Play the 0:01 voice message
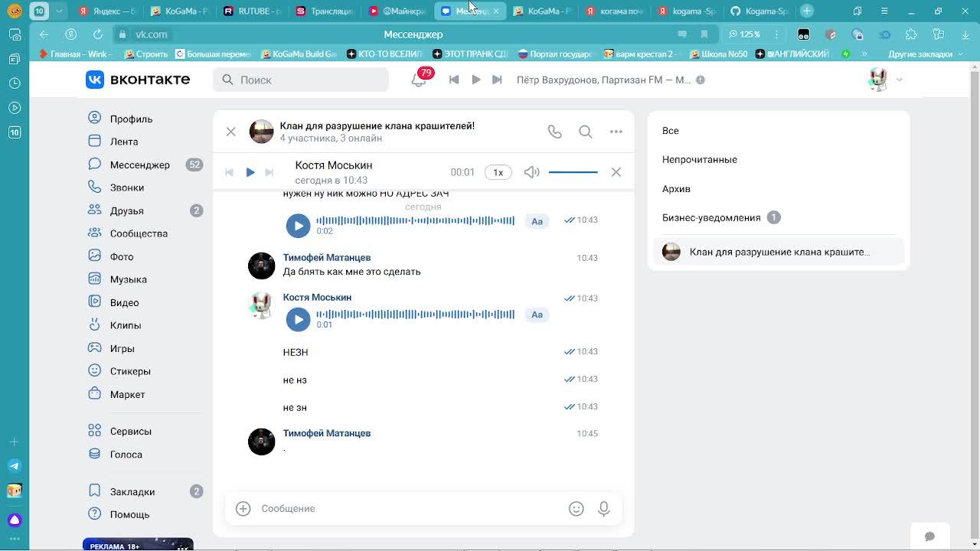Viewport: 980px width, 551px height. (x=298, y=319)
